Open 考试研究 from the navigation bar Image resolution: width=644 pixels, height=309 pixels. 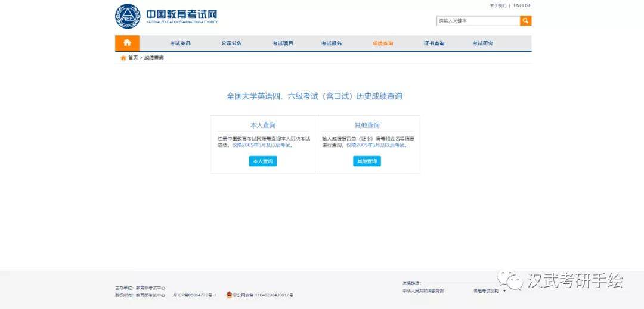(x=482, y=43)
